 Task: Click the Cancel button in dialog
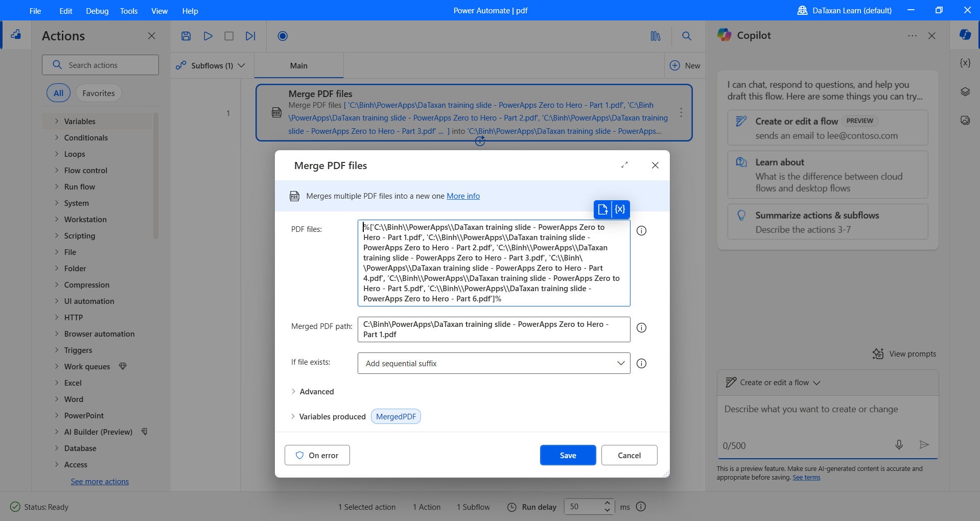629,455
